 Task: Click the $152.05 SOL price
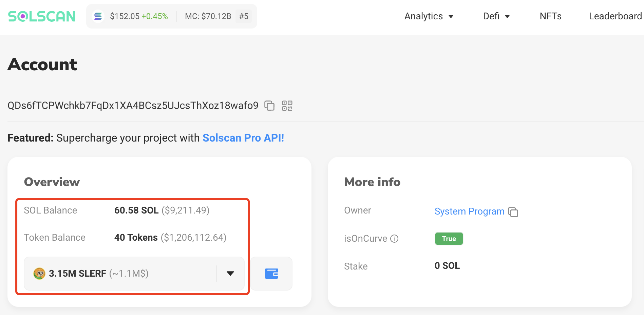(x=125, y=16)
